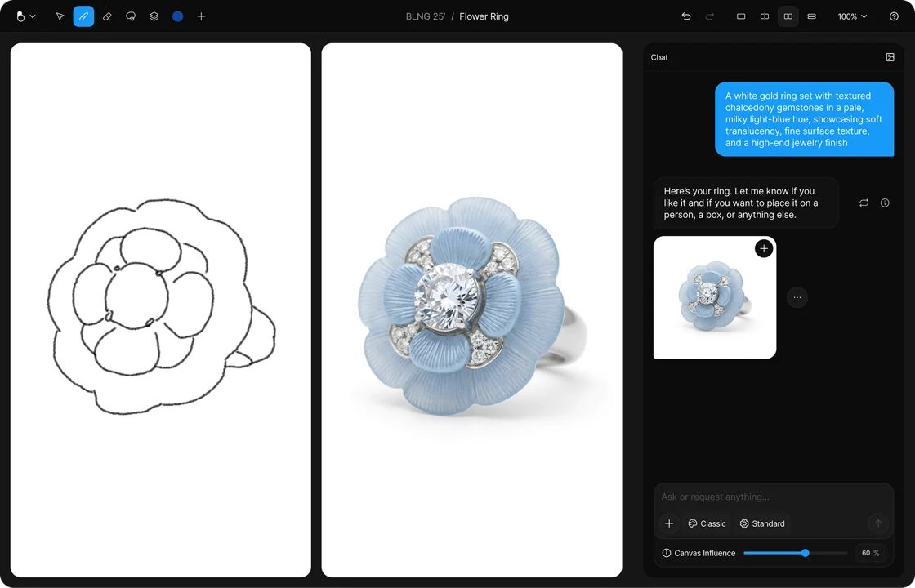Image resolution: width=915 pixels, height=588 pixels.
Task: Open the Standard quality selector
Action: tap(762, 523)
